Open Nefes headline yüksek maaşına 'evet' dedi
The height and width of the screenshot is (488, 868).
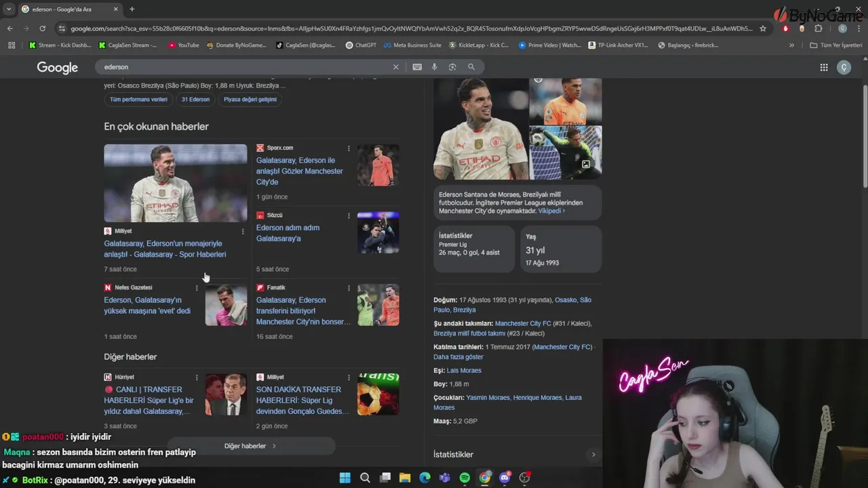coord(147,306)
